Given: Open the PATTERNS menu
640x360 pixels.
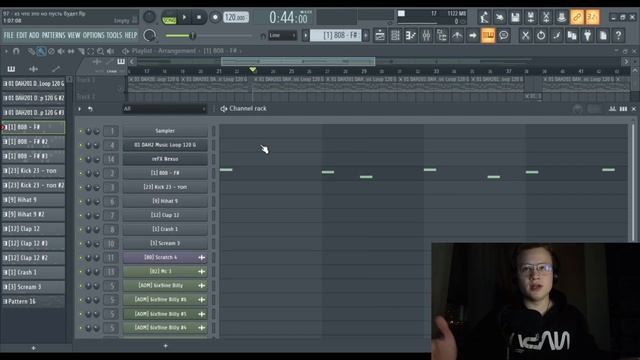Looking at the screenshot, I should click(53, 36).
